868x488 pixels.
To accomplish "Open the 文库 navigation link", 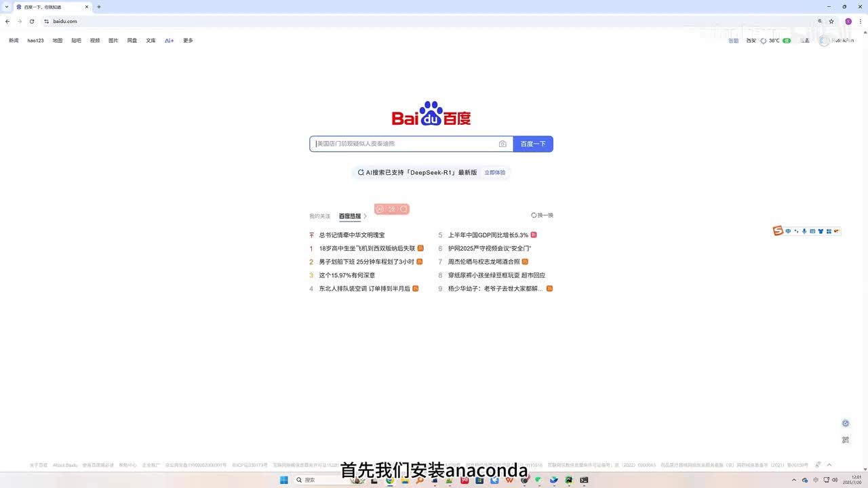I will (151, 41).
